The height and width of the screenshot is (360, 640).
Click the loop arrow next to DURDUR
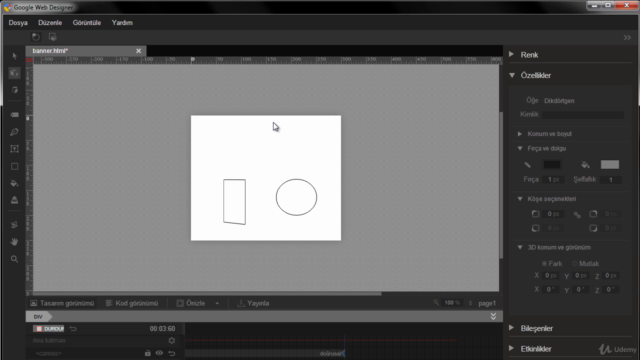(73, 329)
